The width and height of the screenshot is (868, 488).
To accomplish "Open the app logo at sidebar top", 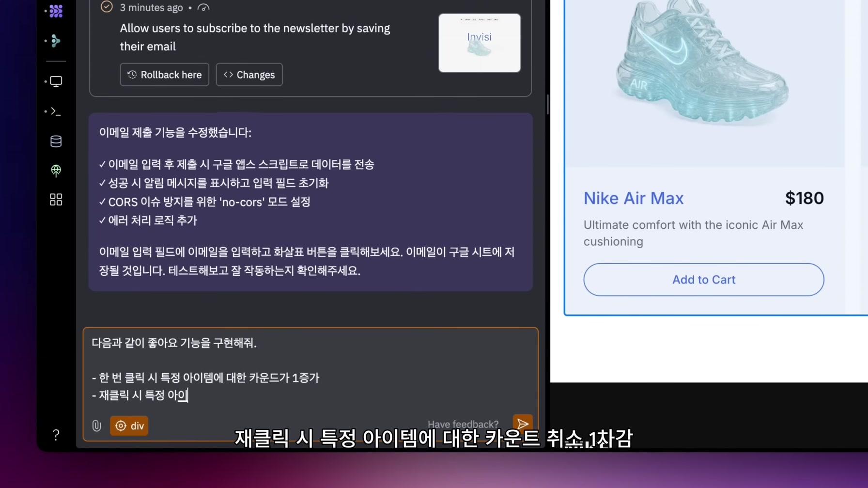I will click(x=56, y=11).
